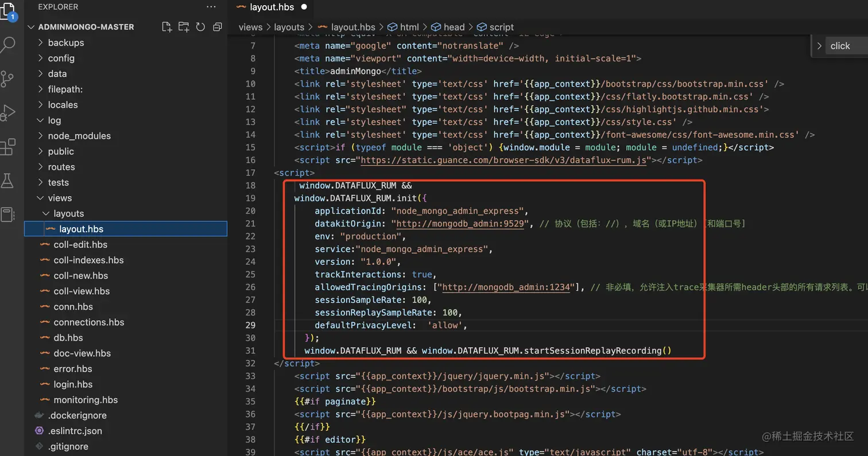Open coll-indexes.hbs from the file tree

126,259
